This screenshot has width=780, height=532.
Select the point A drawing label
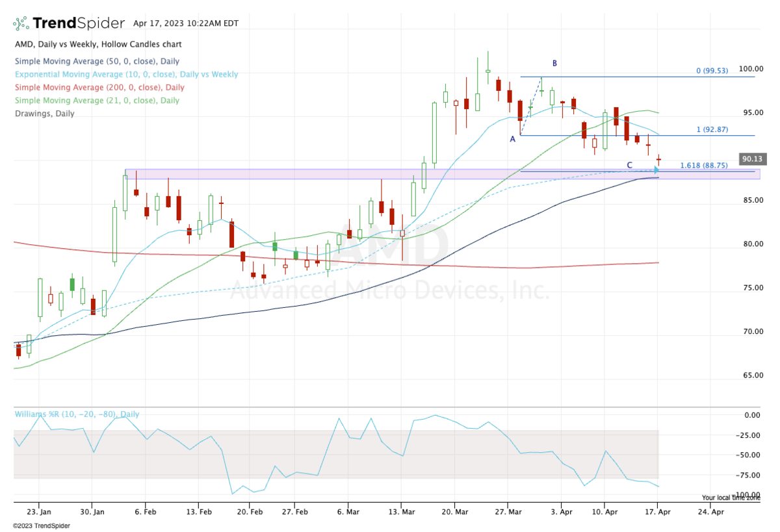point(512,138)
